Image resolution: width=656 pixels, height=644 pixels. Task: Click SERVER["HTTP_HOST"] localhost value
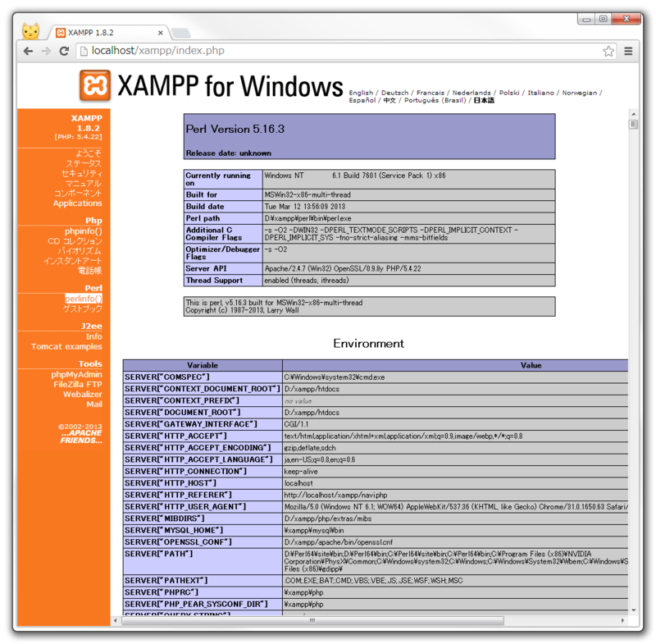[x=298, y=483]
